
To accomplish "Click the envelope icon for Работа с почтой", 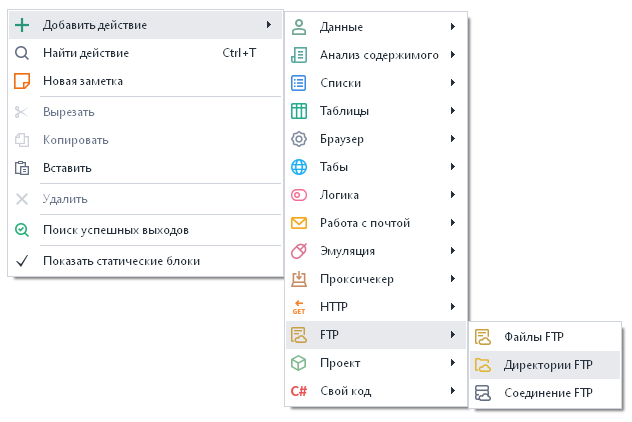I will point(298,223).
